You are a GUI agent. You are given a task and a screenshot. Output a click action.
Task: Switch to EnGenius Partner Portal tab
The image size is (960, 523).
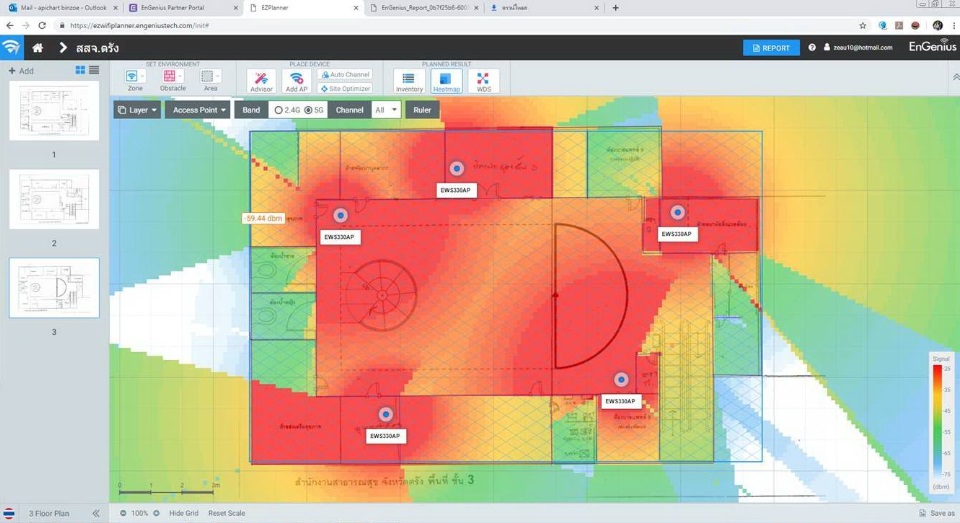[x=184, y=8]
